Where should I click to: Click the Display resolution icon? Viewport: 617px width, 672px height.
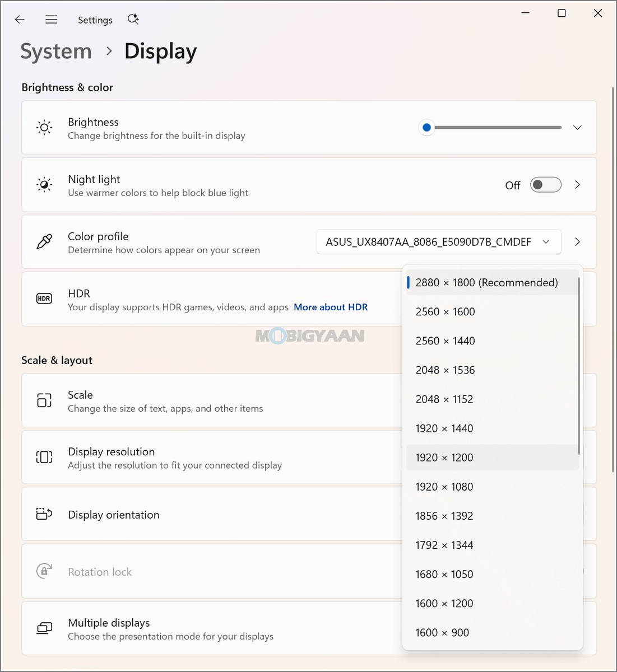(x=44, y=457)
